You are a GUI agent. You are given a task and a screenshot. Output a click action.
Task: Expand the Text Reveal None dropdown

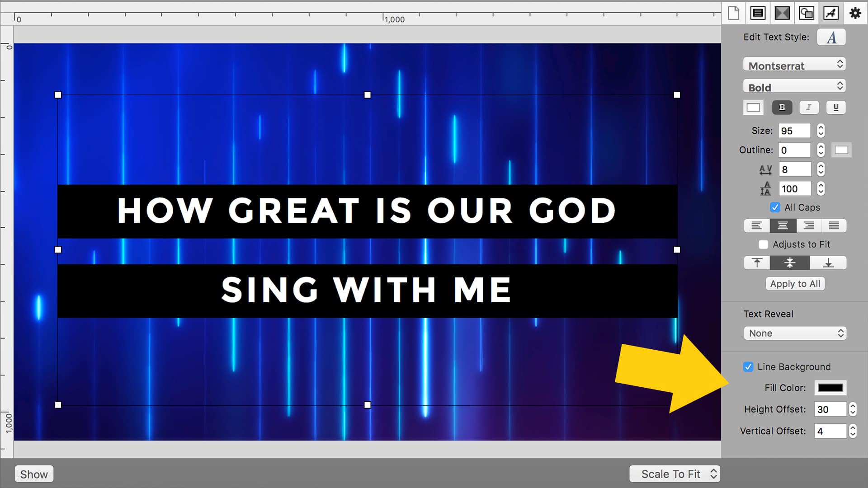click(795, 333)
